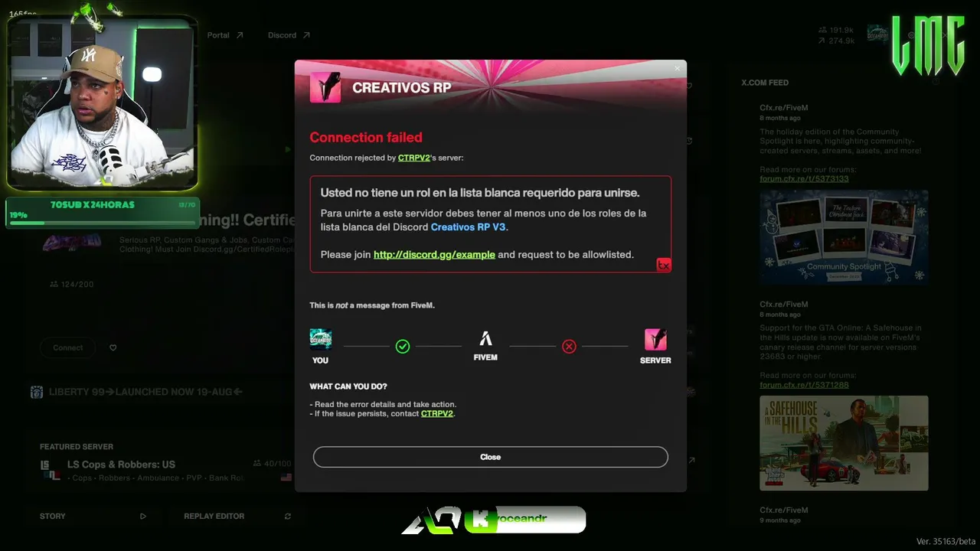Click the SERVER icon in connection diagram
980x551 pixels.
tap(655, 339)
